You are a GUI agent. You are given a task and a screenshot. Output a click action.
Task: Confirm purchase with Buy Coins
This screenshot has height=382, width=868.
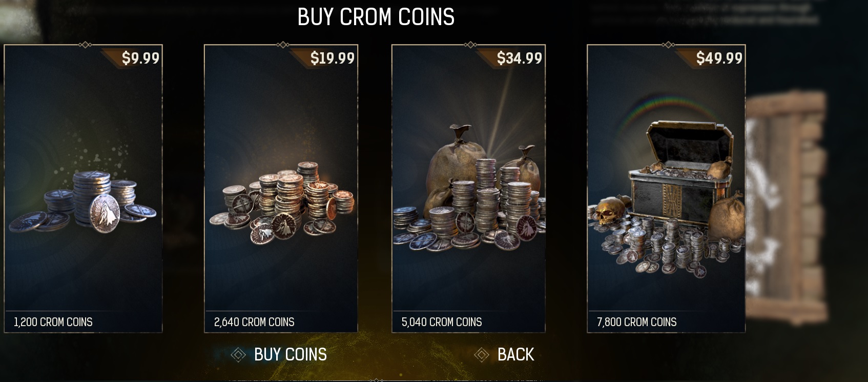291,354
